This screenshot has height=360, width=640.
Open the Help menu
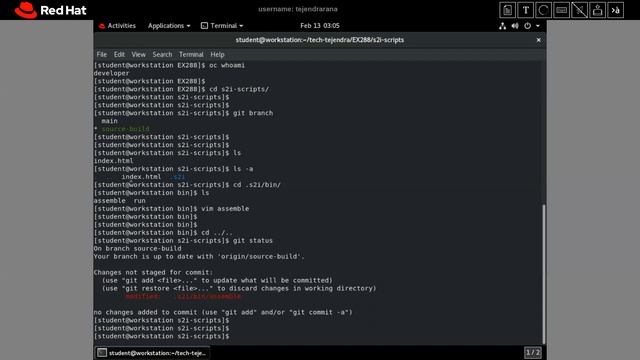[217, 54]
